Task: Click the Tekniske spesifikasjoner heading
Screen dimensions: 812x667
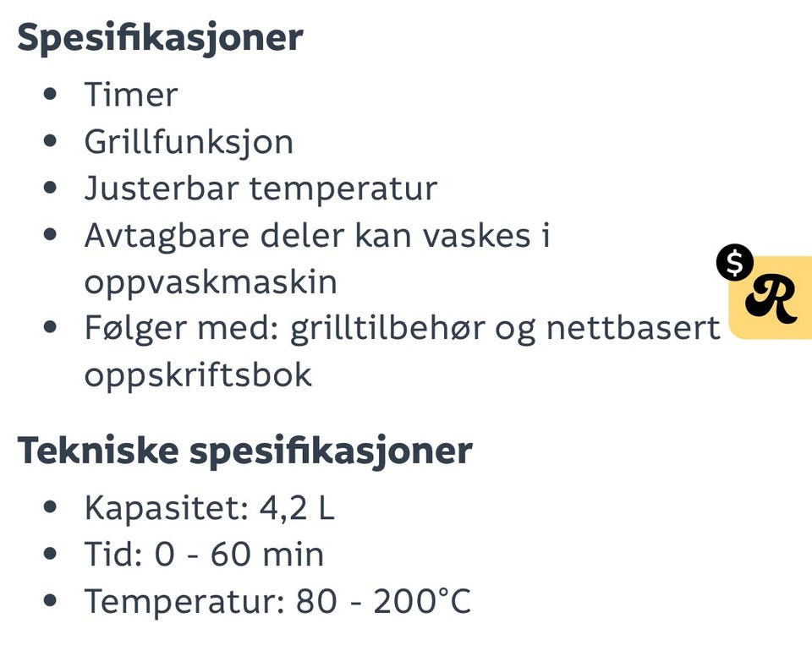Action: click(244, 450)
